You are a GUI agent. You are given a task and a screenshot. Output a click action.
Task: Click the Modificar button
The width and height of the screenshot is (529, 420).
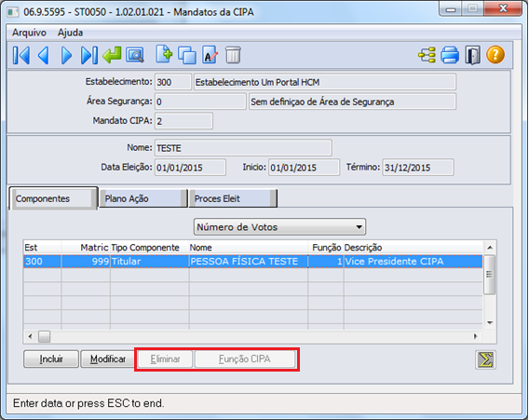point(108,359)
